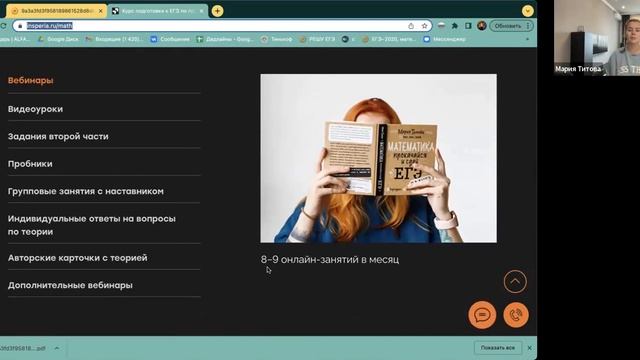Viewport: 640px width, 360px height.
Task: Open the 'РЕШУ ЕГЭ' bookmark
Action: [317, 39]
